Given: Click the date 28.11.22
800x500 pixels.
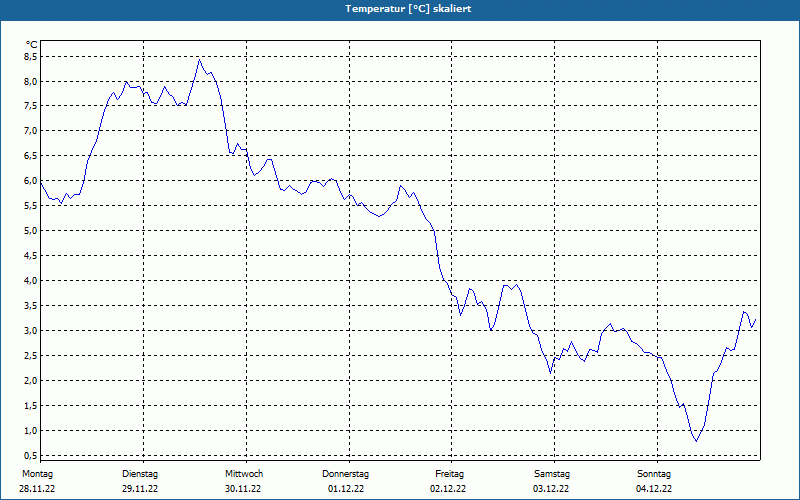Looking at the screenshot, I should click(37, 489).
